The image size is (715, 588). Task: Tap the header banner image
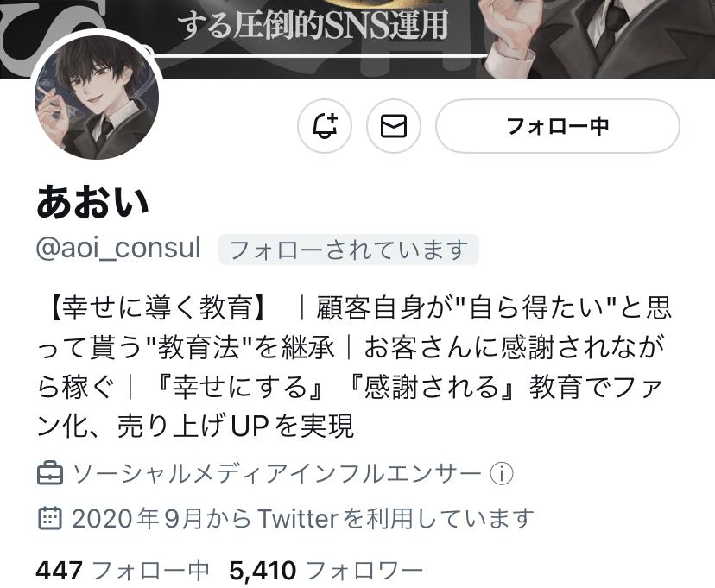[357, 39]
